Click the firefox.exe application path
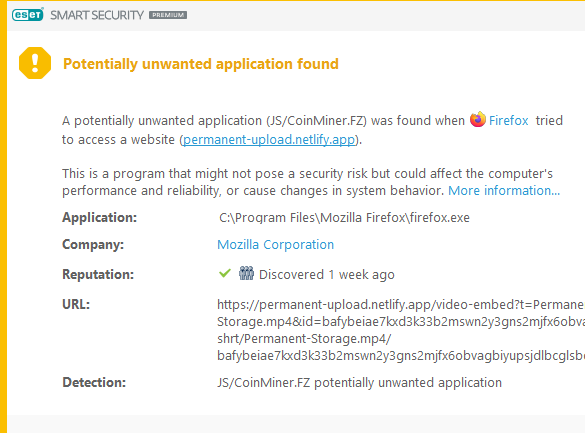The width and height of the screenshot is (585, 433). point(344,217)
